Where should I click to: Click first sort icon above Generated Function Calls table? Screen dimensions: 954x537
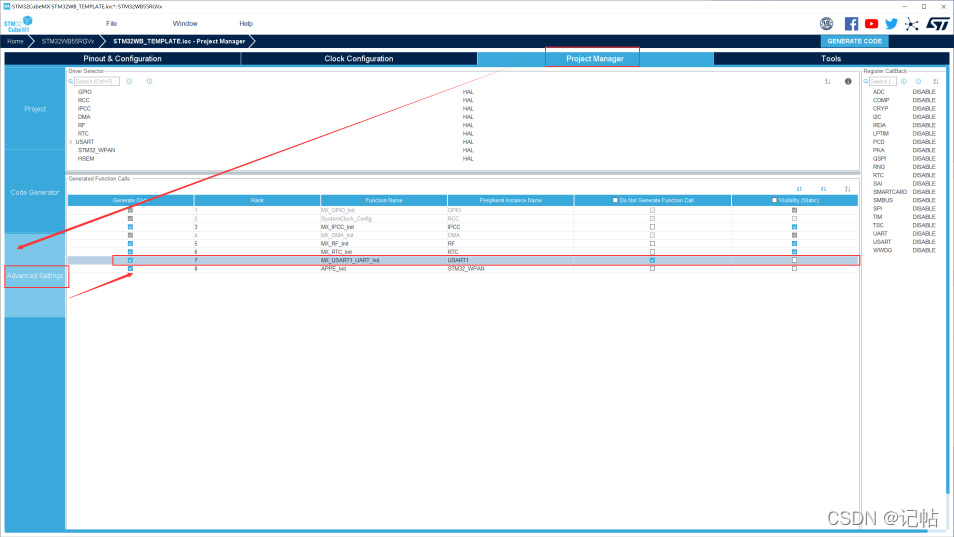pos(799,189)
